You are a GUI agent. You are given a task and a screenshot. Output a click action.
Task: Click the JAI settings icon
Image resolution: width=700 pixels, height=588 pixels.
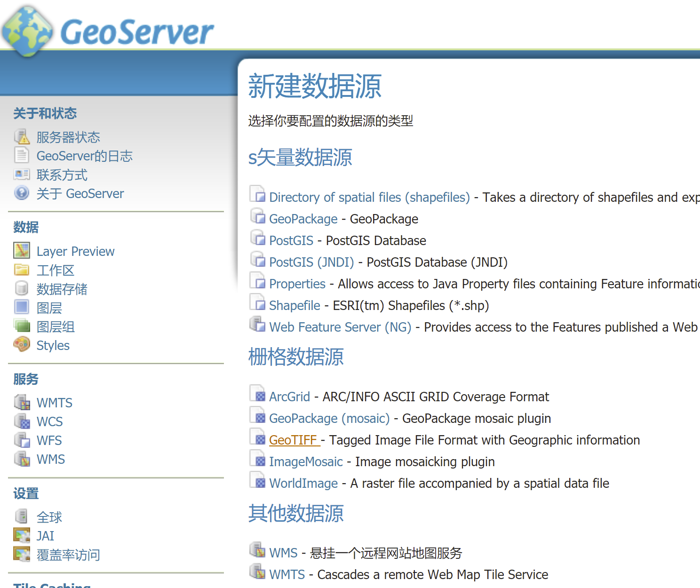tap(22, 535)
